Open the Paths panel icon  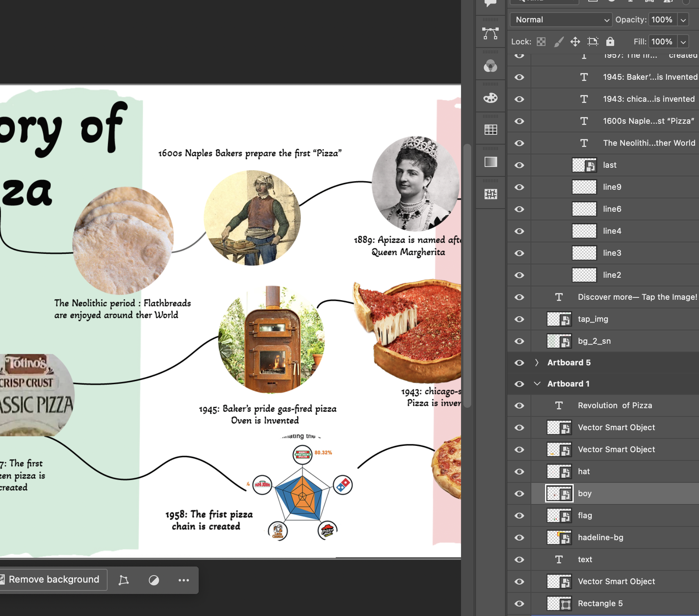coord(490,34)
